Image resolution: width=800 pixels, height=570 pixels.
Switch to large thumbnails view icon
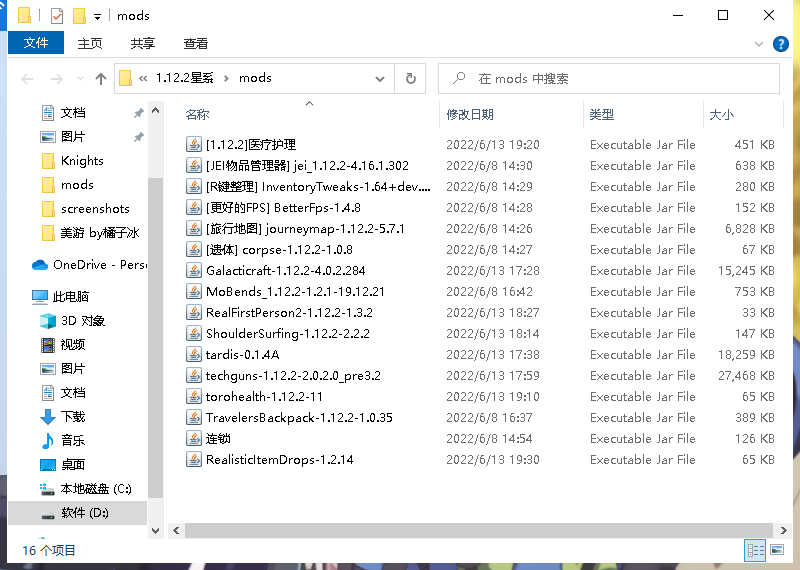tap(777, 550)
